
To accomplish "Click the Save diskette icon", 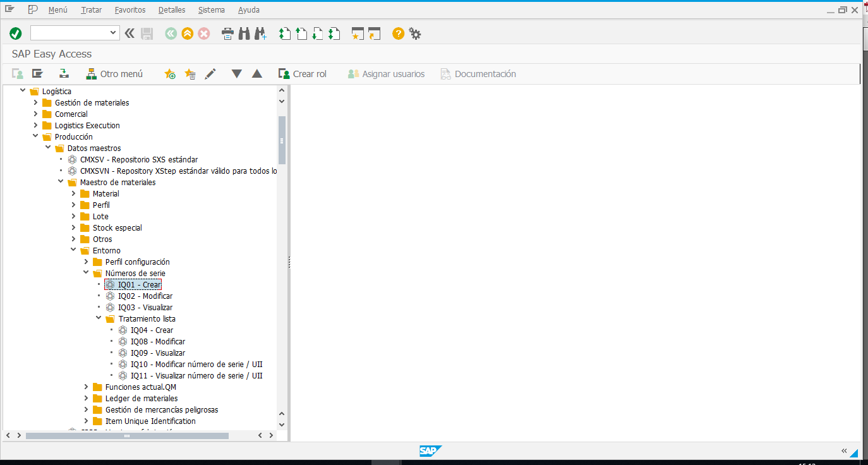I will pyautogui.click(x=147, y=33).
